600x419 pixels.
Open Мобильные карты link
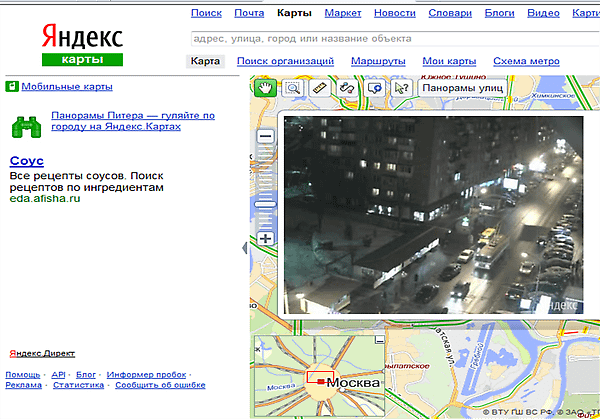click(x=67, y=86)
